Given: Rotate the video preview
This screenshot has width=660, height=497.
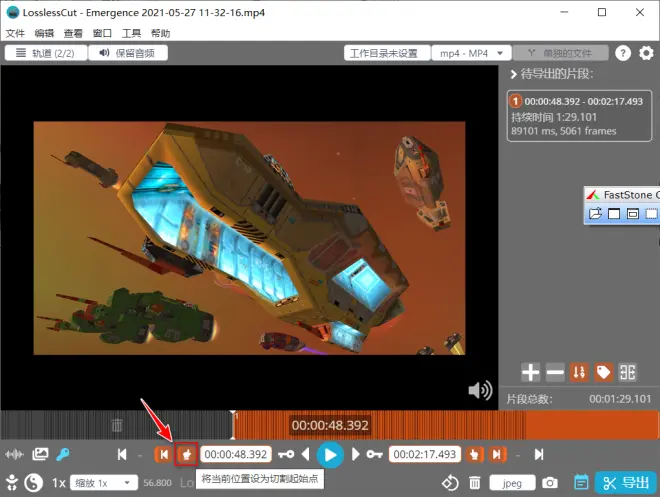Looking at the screenshot, I should tap(450, 483).
